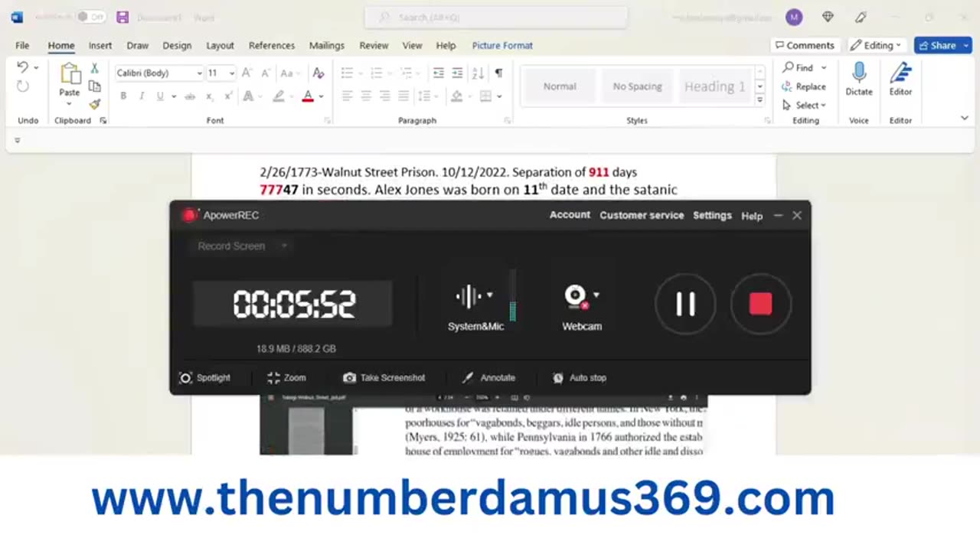The image size is (980, 551).
Task: Align text left icon
Action: [x=348, y=96]
